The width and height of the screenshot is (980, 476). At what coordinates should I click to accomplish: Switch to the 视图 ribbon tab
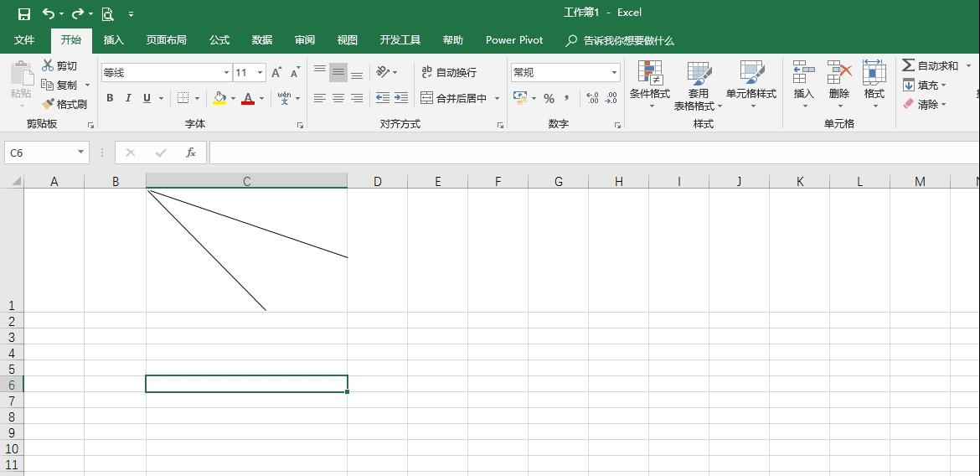(348, 40)
